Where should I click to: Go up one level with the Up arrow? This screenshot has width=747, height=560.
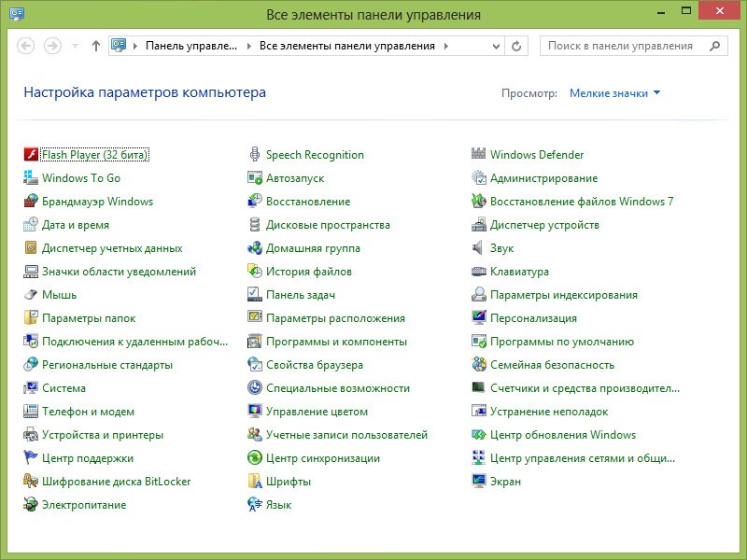point(96,46)
